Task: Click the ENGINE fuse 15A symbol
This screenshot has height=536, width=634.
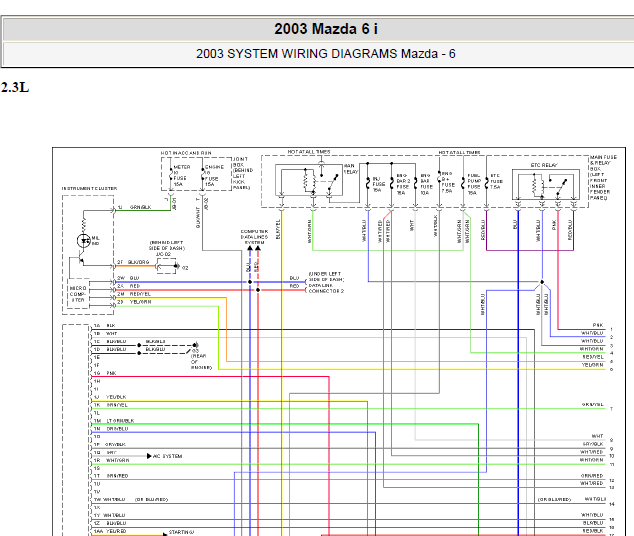Action: pos(203,176)
